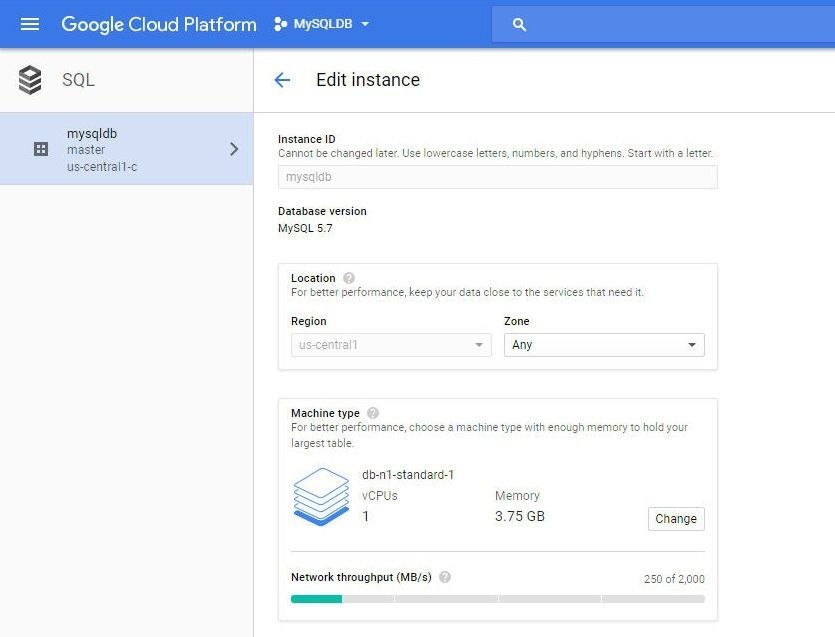The width and height of the screenshot is (835, 637).
Task: Select mysqldb master in the sidebar
Action: point(126,149)
